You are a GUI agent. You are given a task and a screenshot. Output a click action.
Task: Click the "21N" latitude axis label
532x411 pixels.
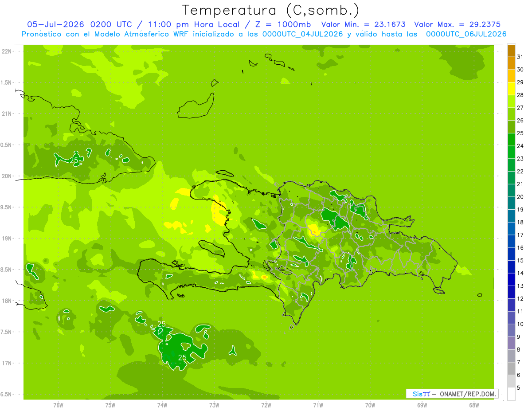pyautogui.click(x=7, y=114)
